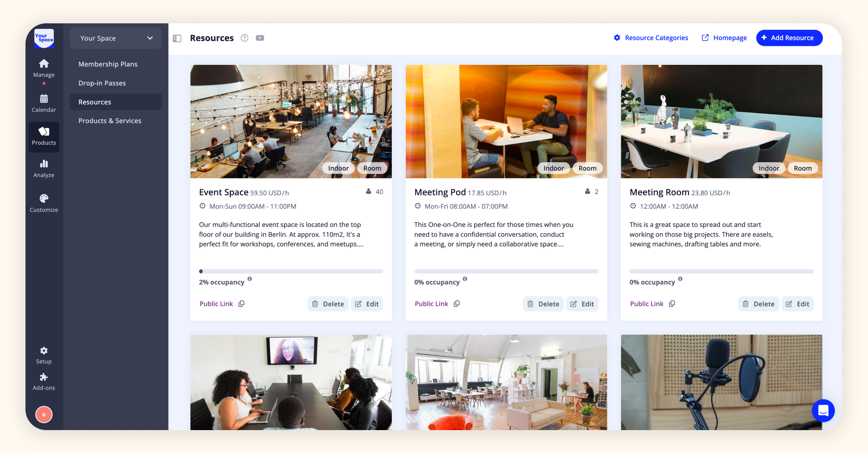Open the Calendar section in sidebar
The image size is (868, 453).
[x=44, y=103]
